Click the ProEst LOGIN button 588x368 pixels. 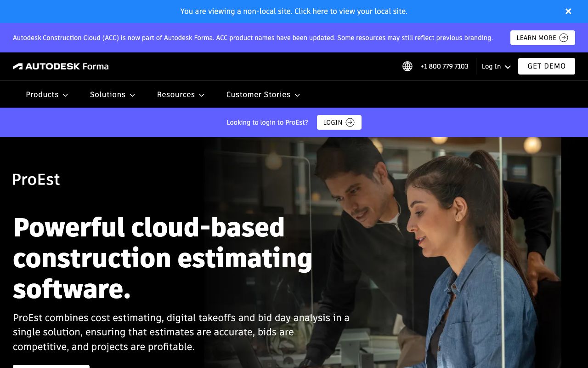tap(333, 122)
